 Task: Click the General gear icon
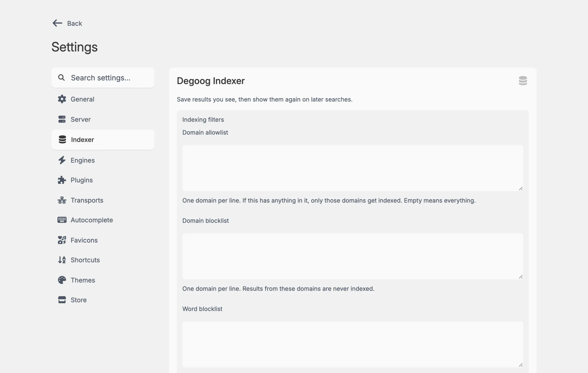62,99
